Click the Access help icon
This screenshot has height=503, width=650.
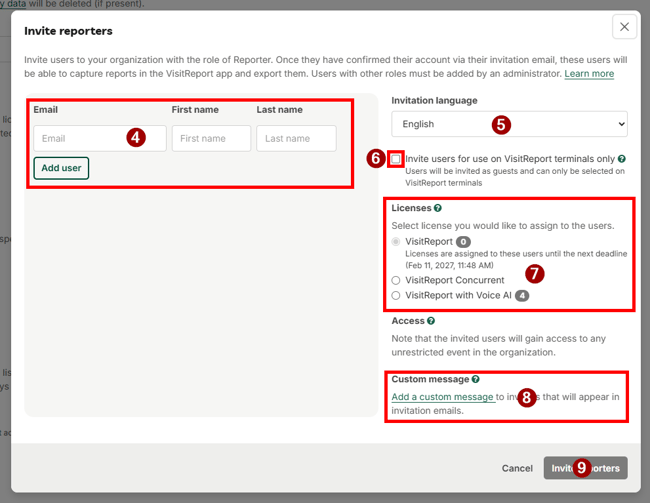click(x=431, y=321)
